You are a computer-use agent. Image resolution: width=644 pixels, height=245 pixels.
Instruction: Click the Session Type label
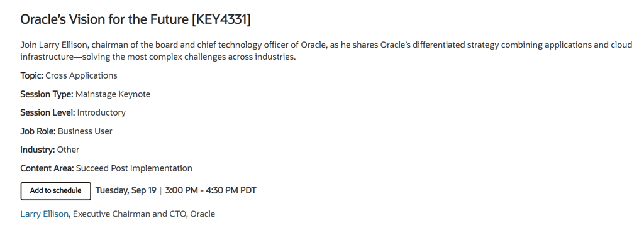point(47,94)
